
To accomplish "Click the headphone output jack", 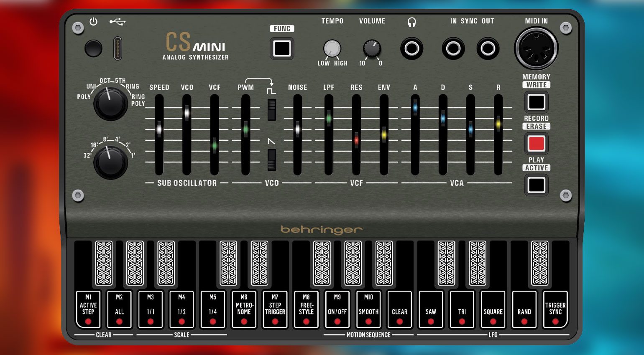I will pos(411,48).
